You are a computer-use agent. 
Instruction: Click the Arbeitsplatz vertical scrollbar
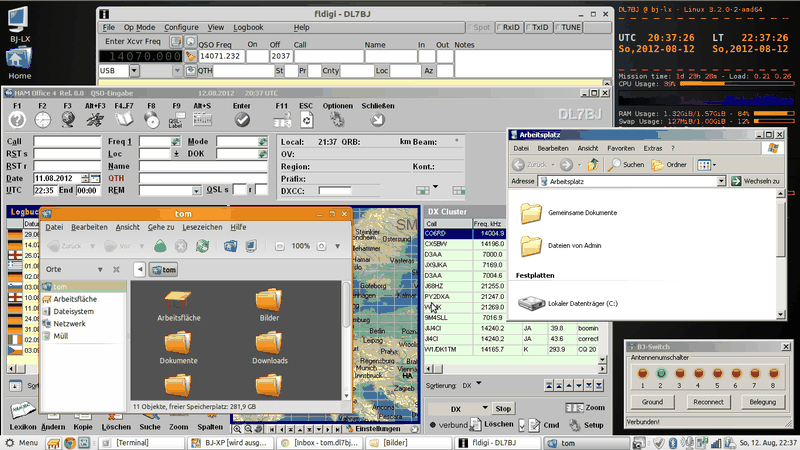781,254
